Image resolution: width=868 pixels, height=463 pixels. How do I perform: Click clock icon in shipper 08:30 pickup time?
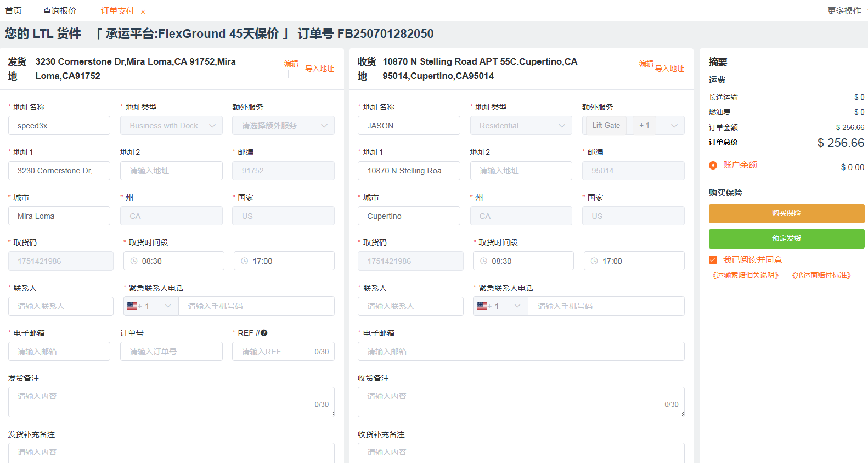[134, 261]
